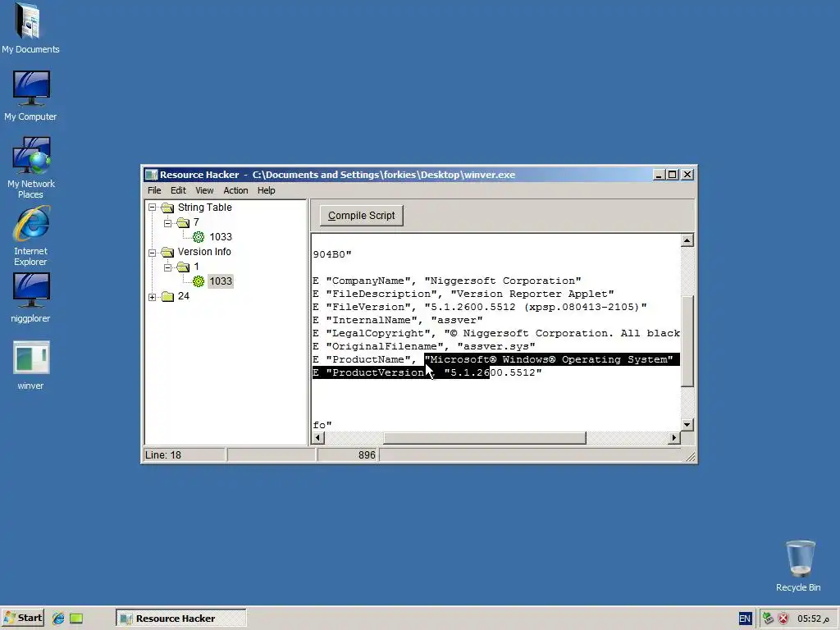This screenshot has width=840, height=630.
Task: Collapse the String Table tree node
Action: pos(152,208)
